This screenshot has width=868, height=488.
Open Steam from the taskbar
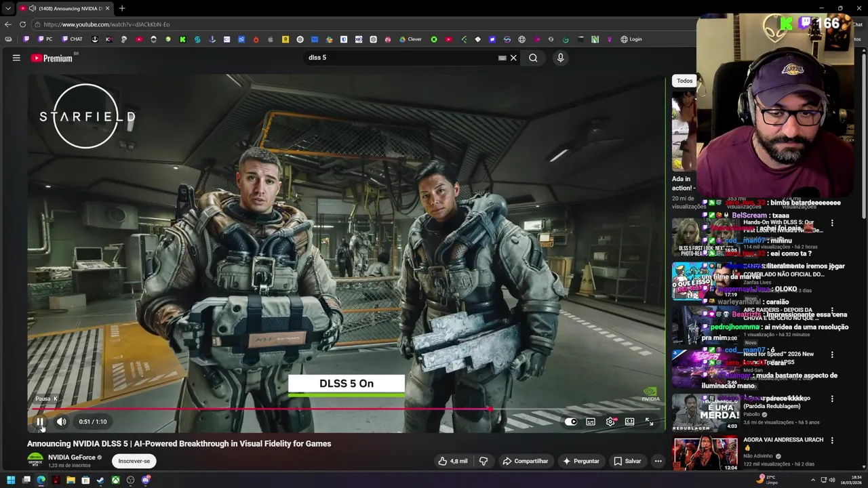pos(100,480)
